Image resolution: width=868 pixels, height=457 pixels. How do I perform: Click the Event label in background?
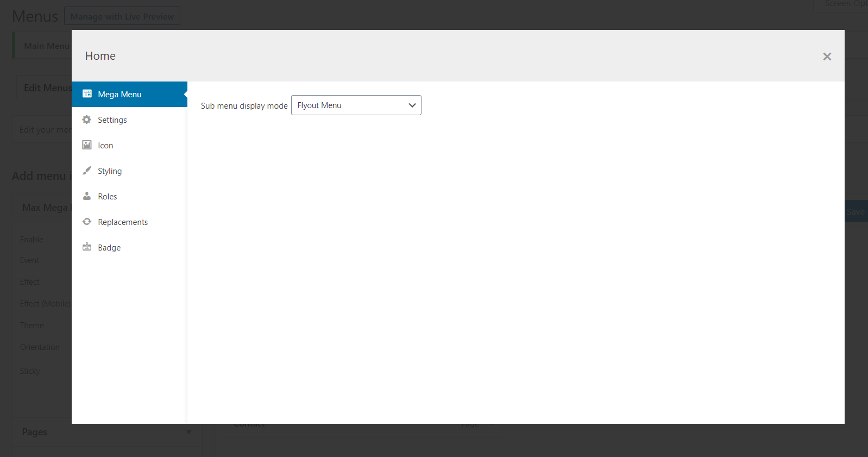(29, 260)
